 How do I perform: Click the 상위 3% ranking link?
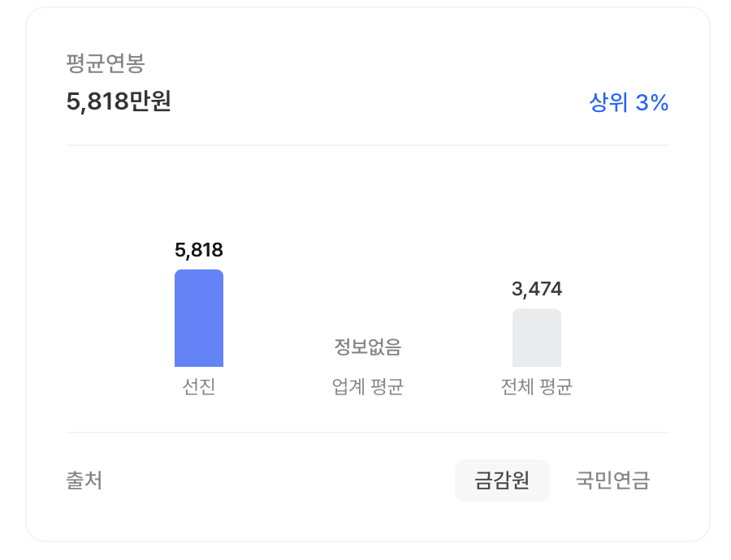click(629, 102)
